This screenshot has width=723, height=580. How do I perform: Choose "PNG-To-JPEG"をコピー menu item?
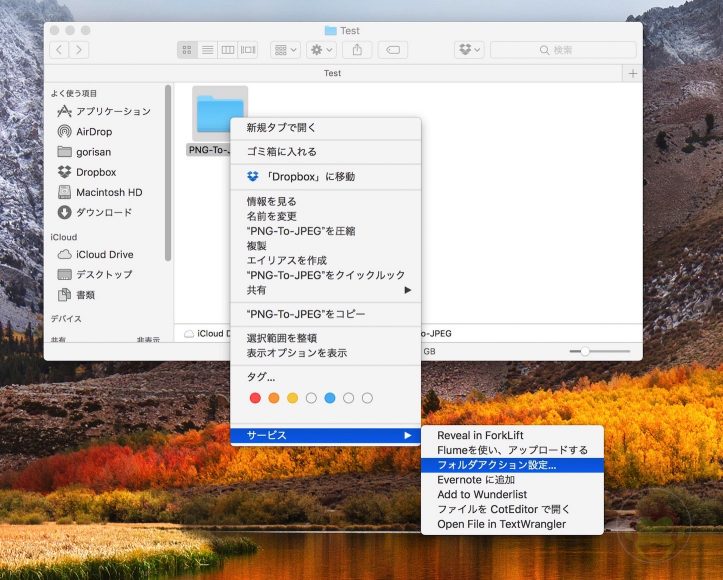pyautogui.click(x=326, y=314)
